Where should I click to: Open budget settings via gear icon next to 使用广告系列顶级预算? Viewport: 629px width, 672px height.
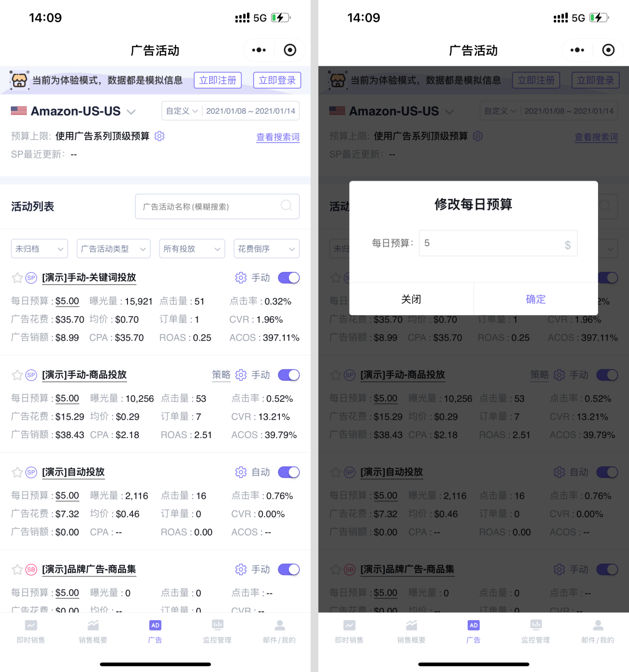click(159, 136)
